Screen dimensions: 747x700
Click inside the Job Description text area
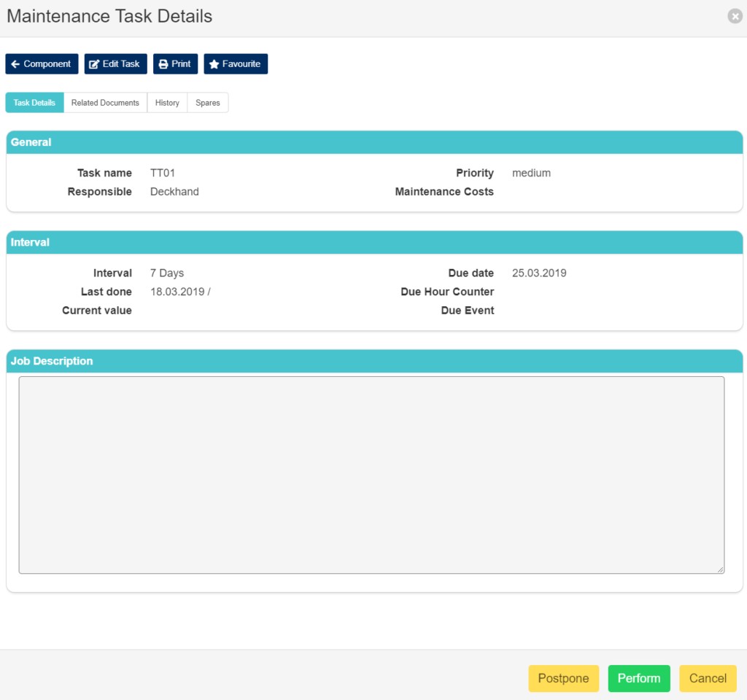tap(371, 475)
